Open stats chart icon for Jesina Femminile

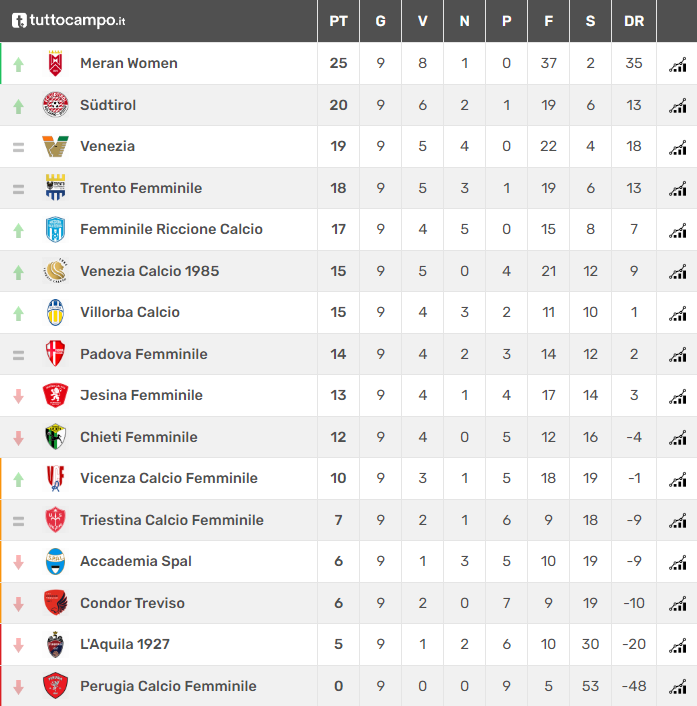678,396
